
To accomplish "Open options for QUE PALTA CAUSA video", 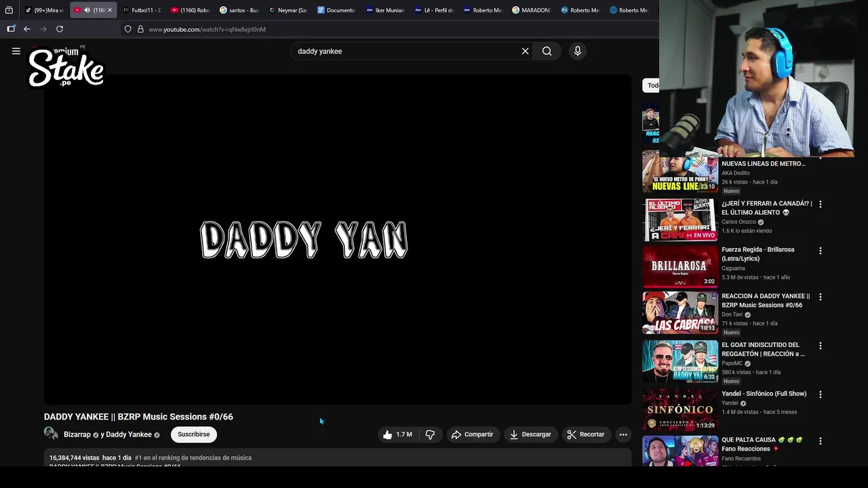I will (820, 441).
